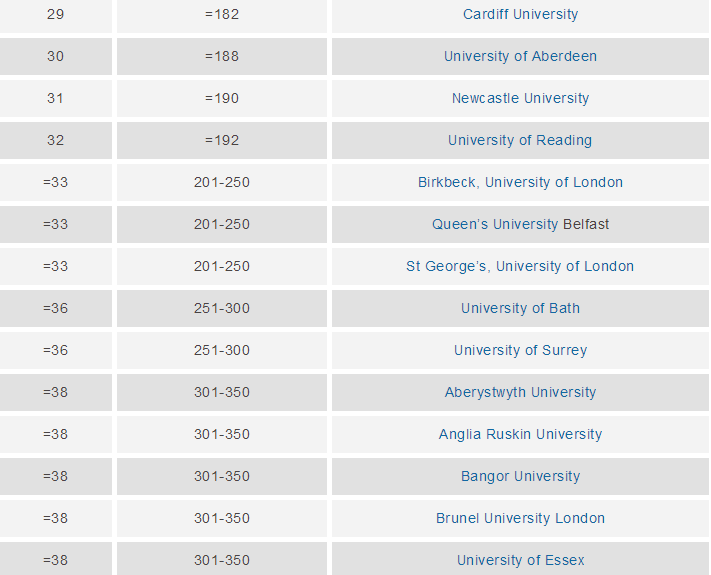Click Brunel University London link
The image size is (711, 575).
click(x=520, y=519)
